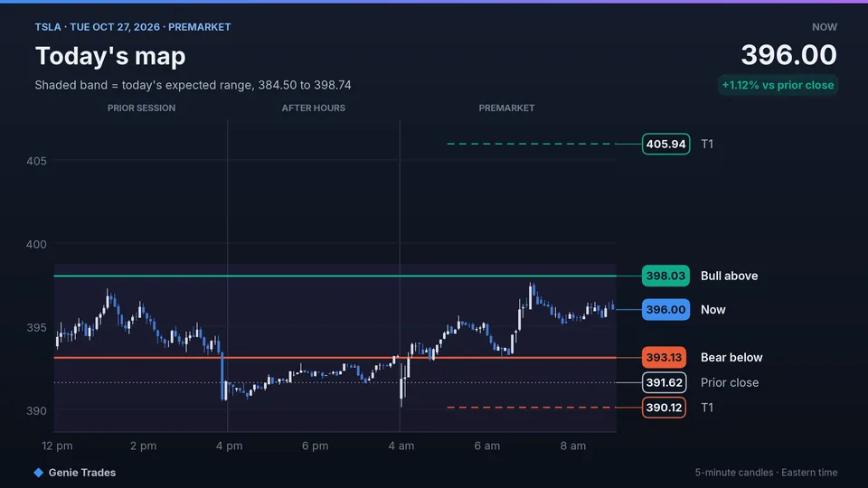The height and width of the screenshot is (488, 868).
Task: Click the Bull above label text
Action: (729, 276)
